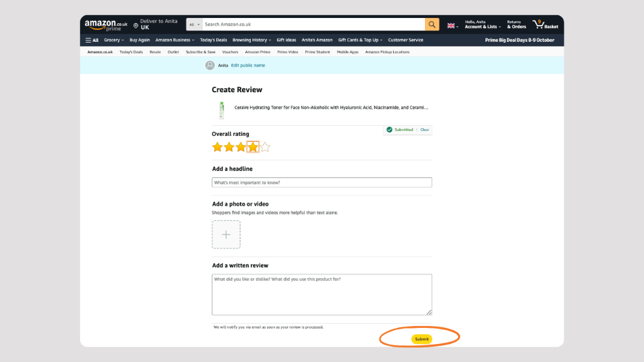Expand the Grocery dropdown menu

(114, 40)
